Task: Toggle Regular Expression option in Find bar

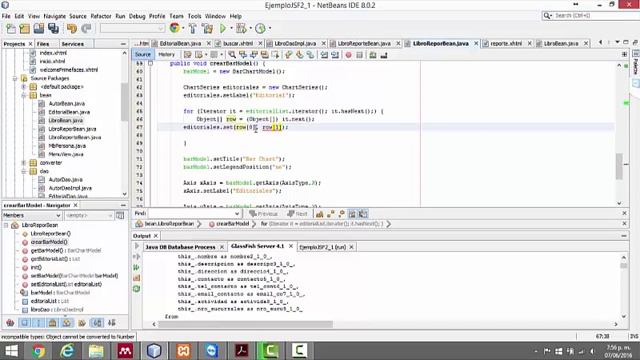Action: tap(342, 214)
